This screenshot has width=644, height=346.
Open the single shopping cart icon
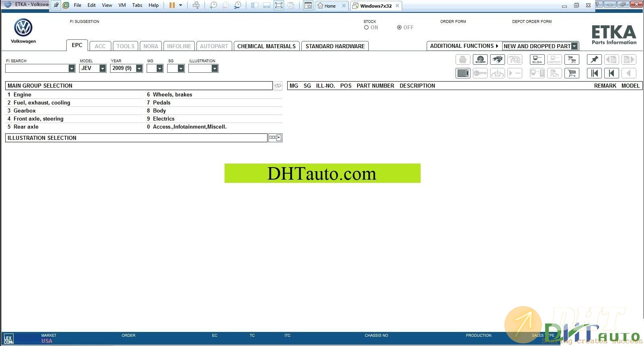pos(572,73)
